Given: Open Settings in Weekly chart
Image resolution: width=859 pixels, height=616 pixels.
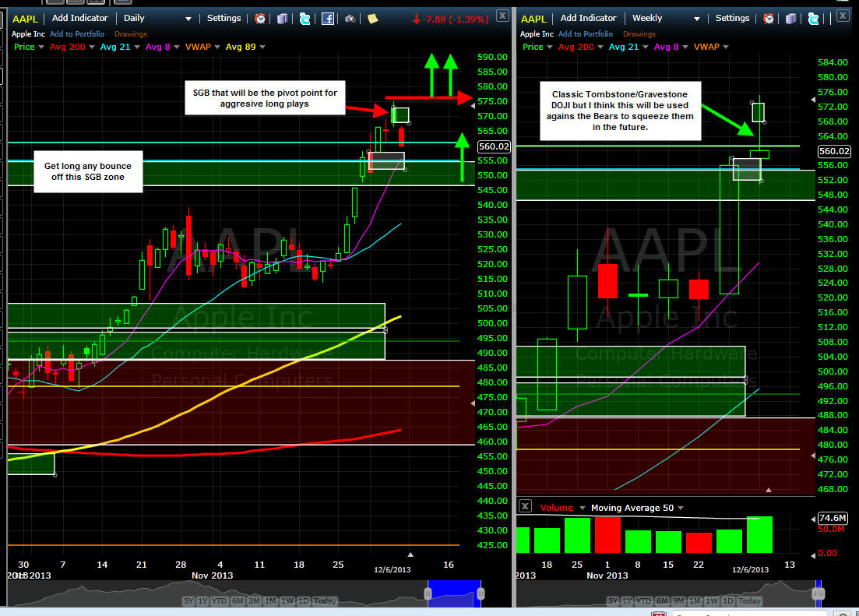Looking at the screenshot, I should 733,18.
